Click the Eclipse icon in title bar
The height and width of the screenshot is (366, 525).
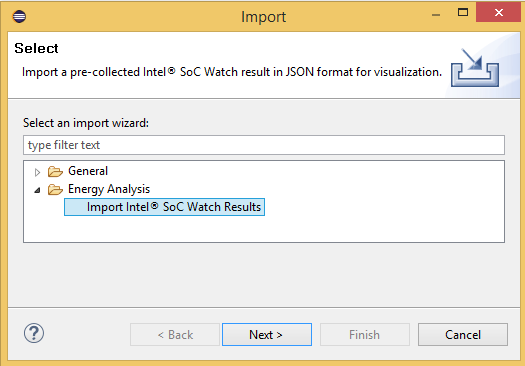[x=19, y=16]
